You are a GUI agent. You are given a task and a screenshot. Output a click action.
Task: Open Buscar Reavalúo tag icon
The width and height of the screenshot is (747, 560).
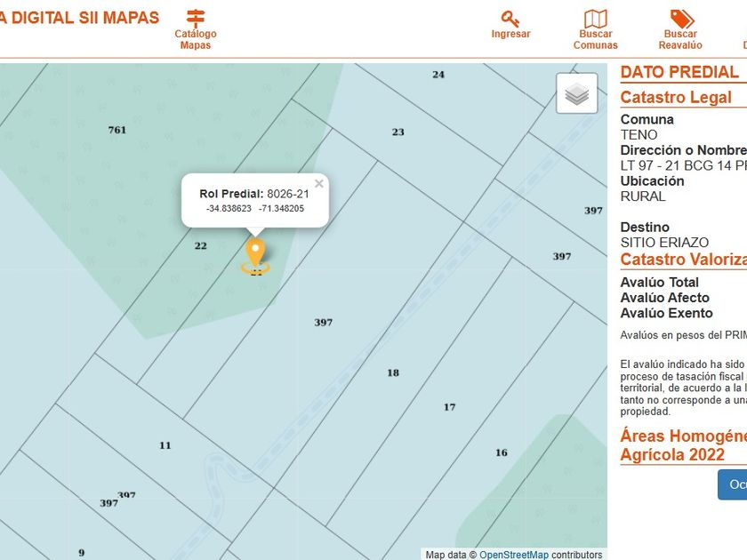click(681, 19)
